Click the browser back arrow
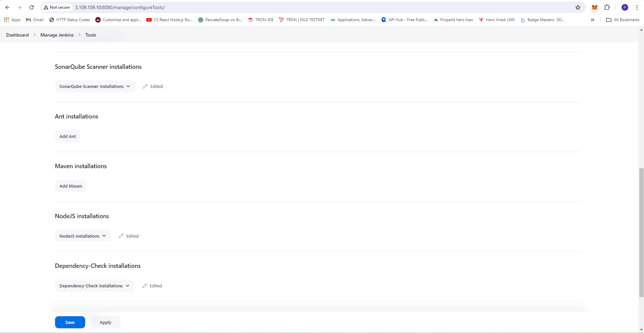Viewport: 644px width, 334px height. pos(7,7)
